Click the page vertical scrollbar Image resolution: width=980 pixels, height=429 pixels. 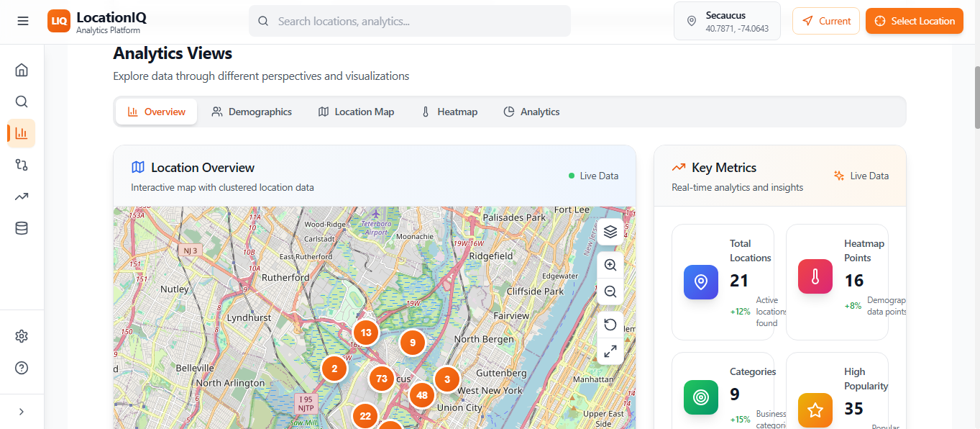tap(976, 97)
